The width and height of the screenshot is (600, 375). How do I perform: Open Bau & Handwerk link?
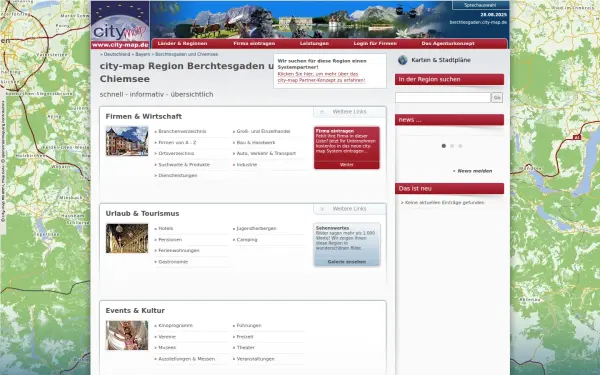click(x=256, y=142)
